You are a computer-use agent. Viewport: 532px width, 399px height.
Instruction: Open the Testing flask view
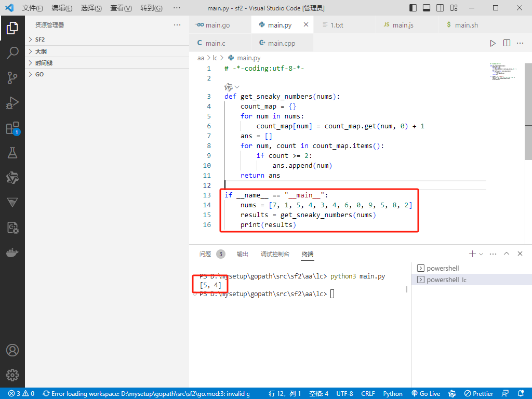[x=12, y=153]
